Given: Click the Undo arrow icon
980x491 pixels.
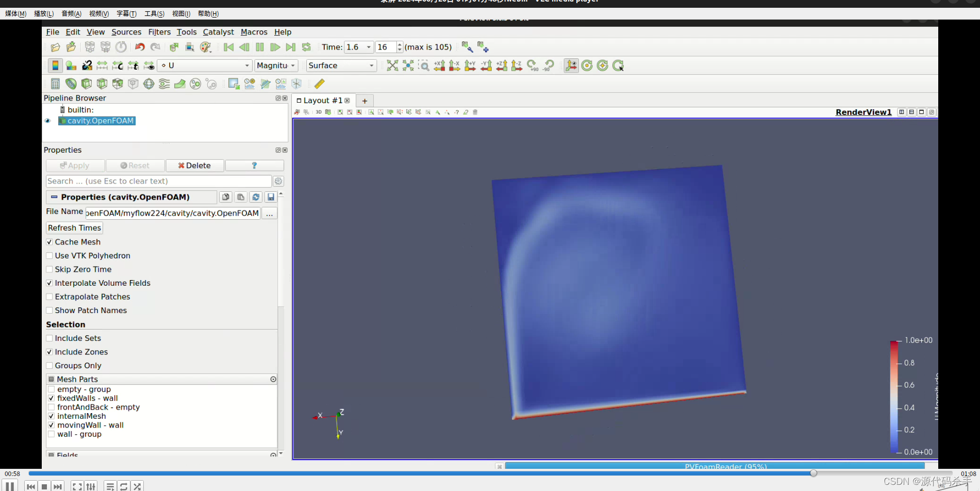Looking at the screenshot, I should click(x=140, y=47).
